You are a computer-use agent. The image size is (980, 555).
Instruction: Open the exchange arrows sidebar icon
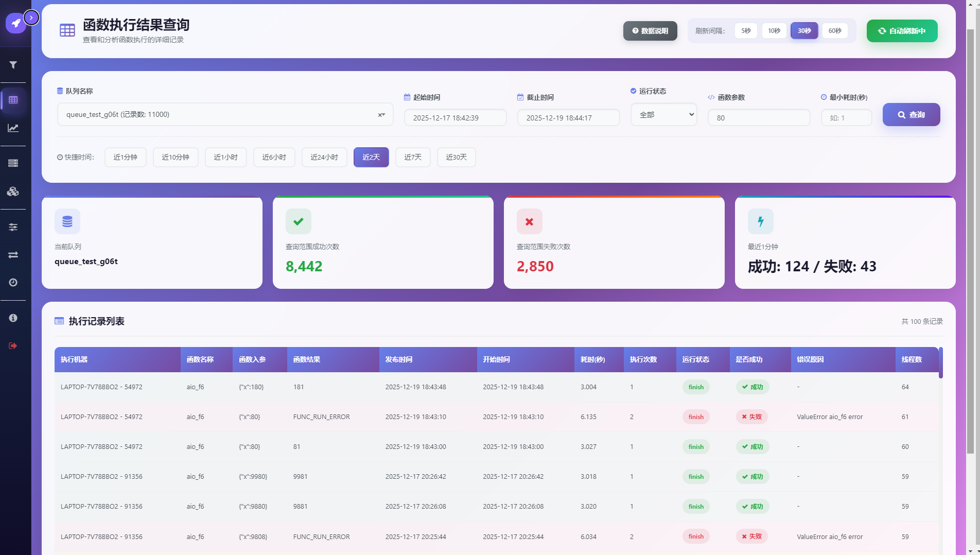[x=13, y=255]
